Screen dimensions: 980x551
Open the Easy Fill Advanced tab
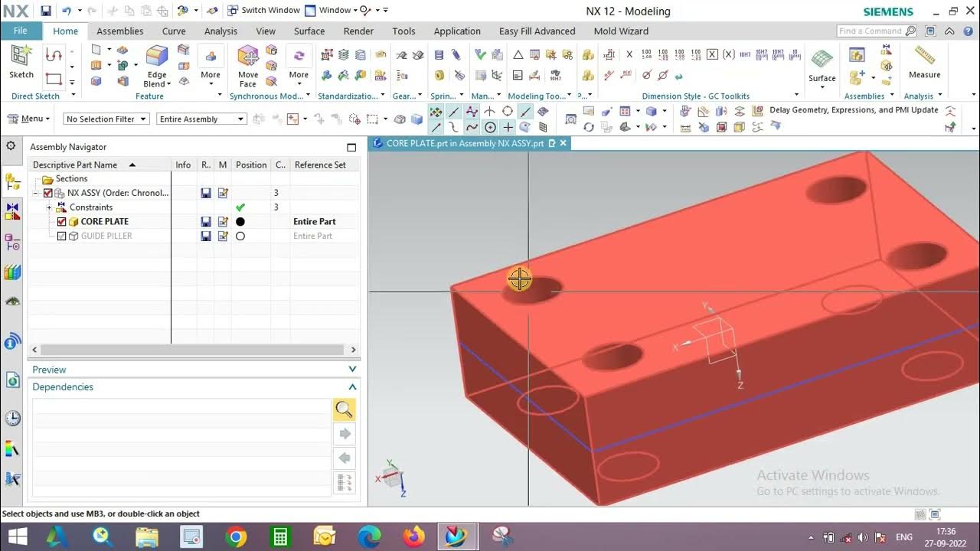tap(537, 31)
